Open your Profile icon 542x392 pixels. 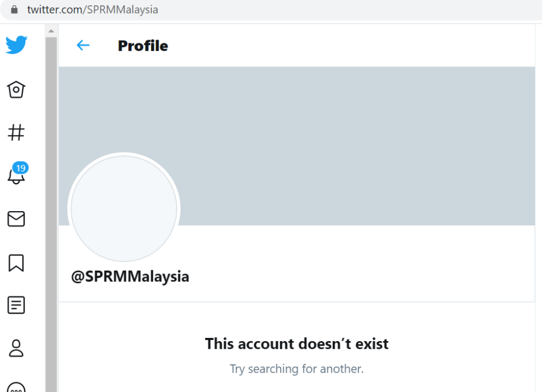[x=16, y=348]
